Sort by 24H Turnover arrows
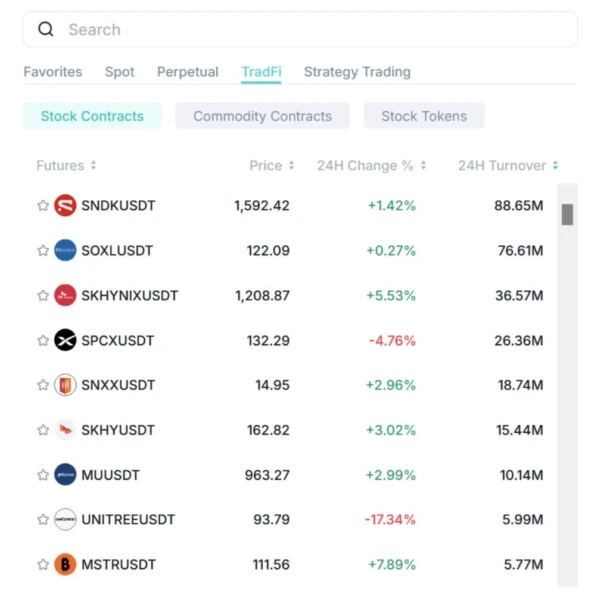610x600 pixels. point(556,165)
